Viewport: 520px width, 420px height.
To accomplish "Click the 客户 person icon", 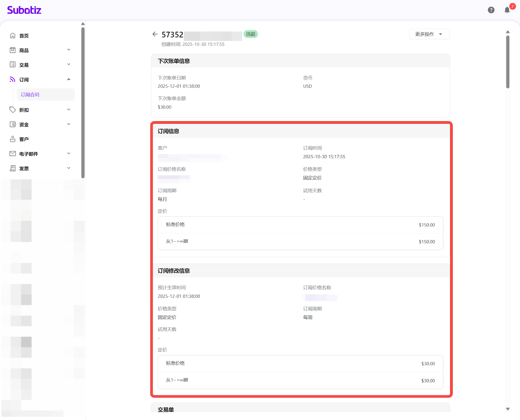I will [x=13, y=139].
